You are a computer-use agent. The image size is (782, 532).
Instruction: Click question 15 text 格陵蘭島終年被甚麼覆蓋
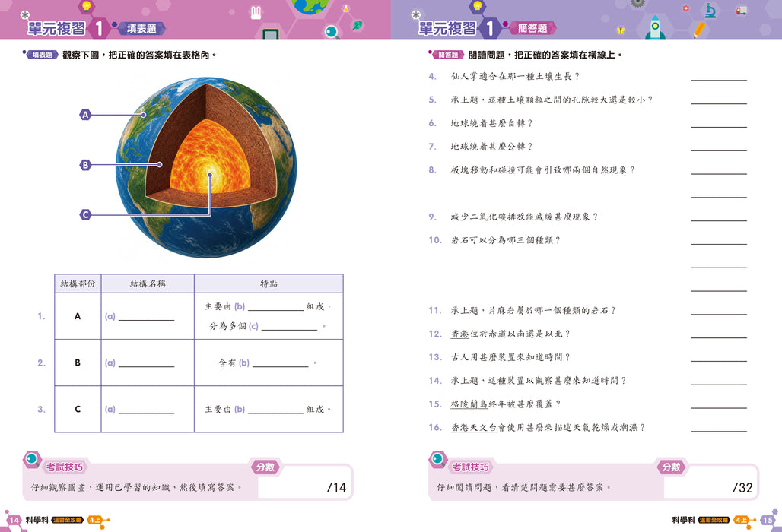(506, 404)
